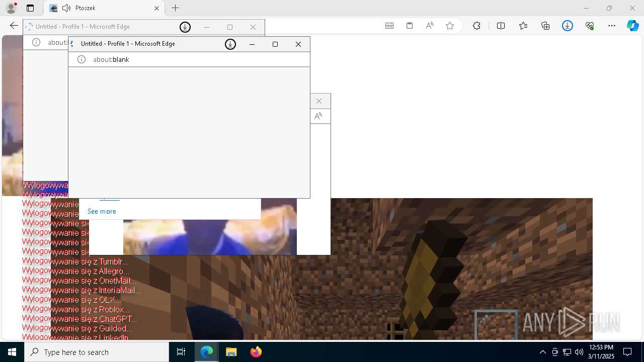
Task: Open Task View on taskbar
Action: click(x=181, y=352)
